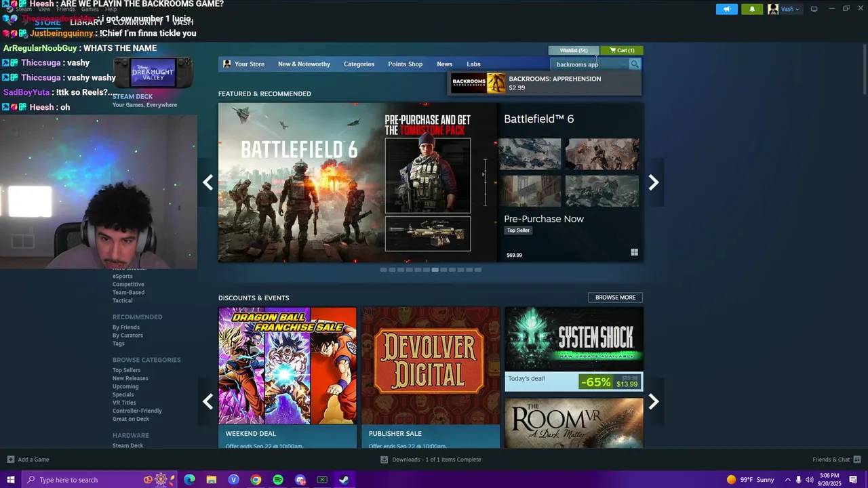Open the Controller-Friendly sidebar link
The width and height of the screenshot is (868, 488).
[x=137, y=411]
